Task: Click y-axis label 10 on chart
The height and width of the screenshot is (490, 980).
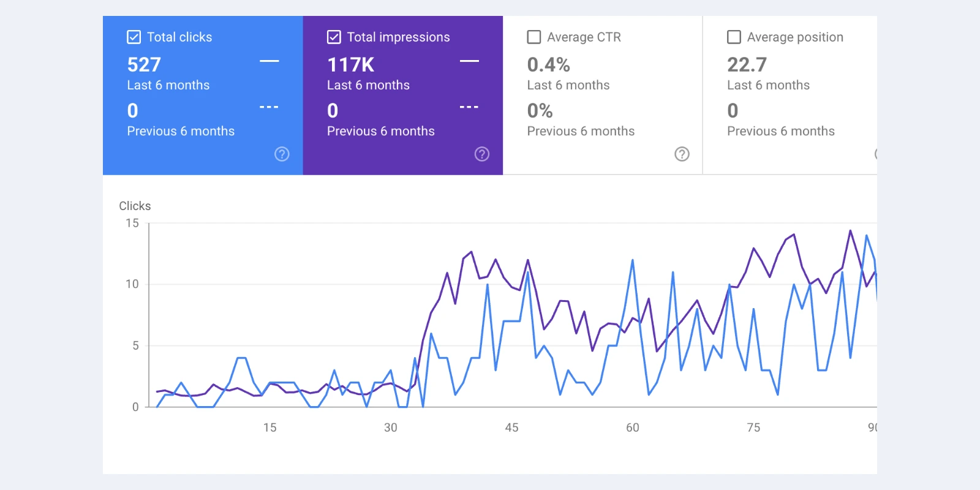Action: 132,284
